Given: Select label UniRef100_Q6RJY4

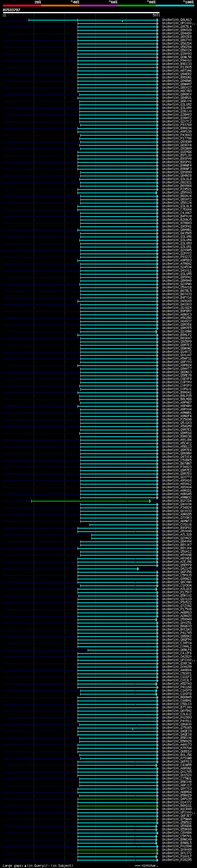Looking at the screenshot, I should pos(176,101).
